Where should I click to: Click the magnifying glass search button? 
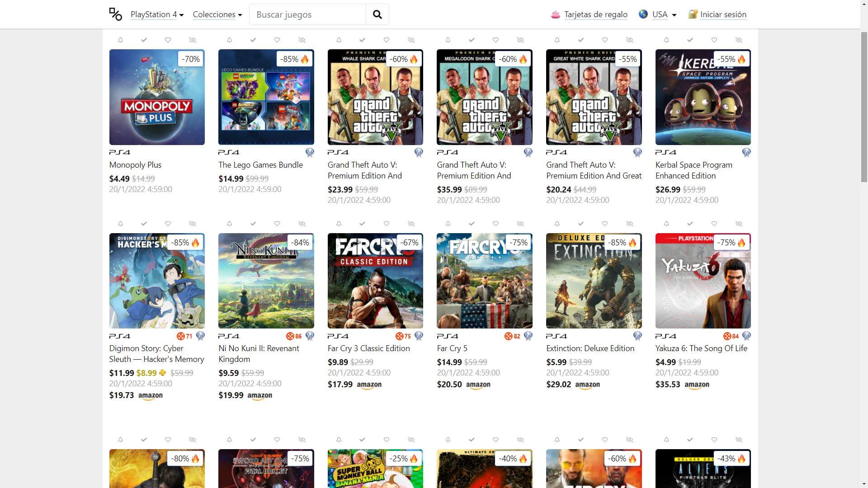tap(377, 14)
